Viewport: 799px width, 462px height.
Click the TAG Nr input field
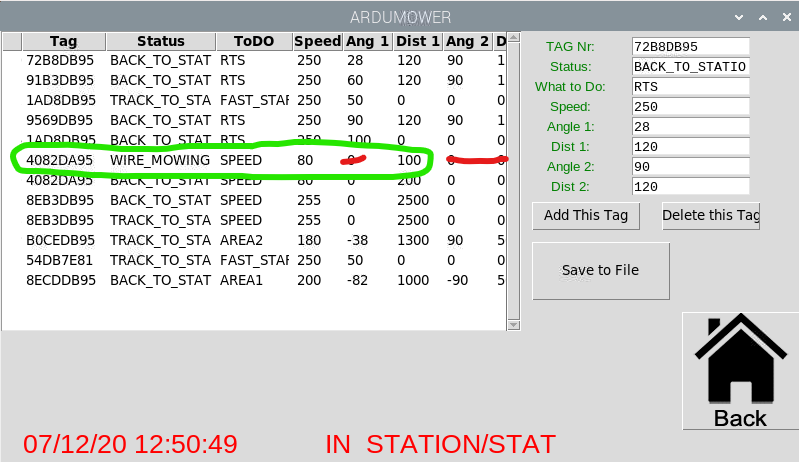click(x=690, y=46)
